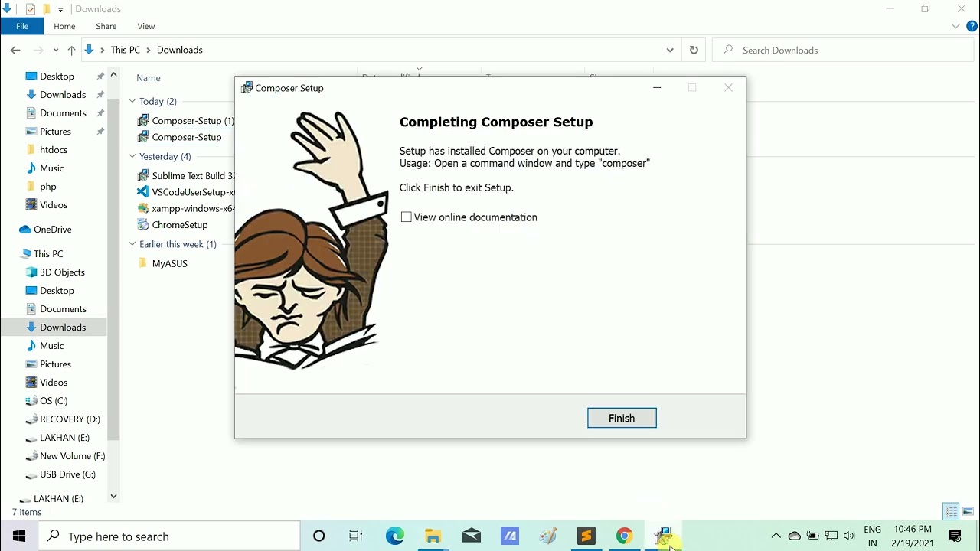
Task: Open Composer Setup taskbar icon
Action: pos(663,536)
